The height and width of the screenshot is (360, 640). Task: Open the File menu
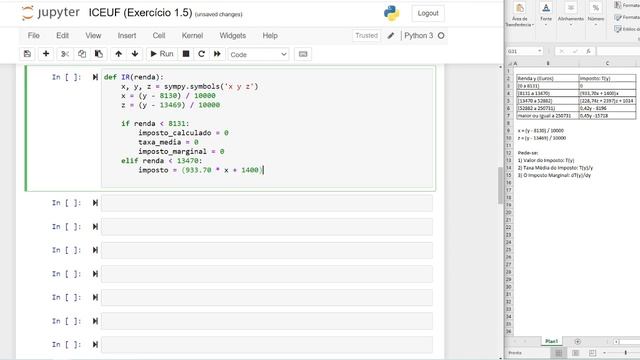point(33,36)
